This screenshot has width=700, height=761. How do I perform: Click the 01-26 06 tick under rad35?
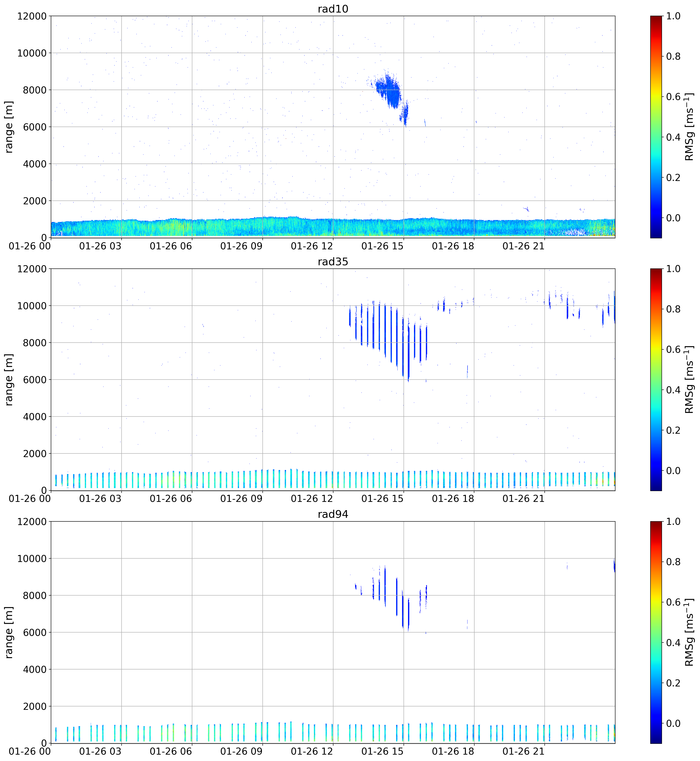coord(171,499)
